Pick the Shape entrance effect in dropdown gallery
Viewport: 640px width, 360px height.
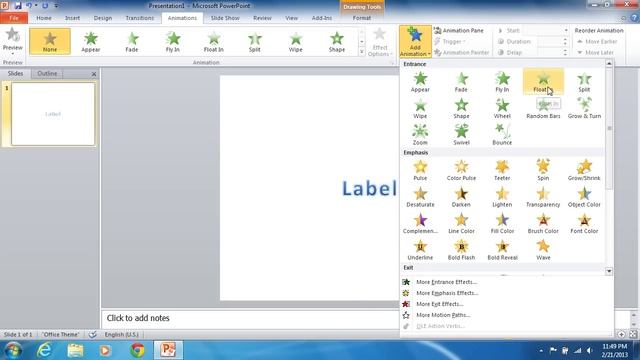[461, 109]
